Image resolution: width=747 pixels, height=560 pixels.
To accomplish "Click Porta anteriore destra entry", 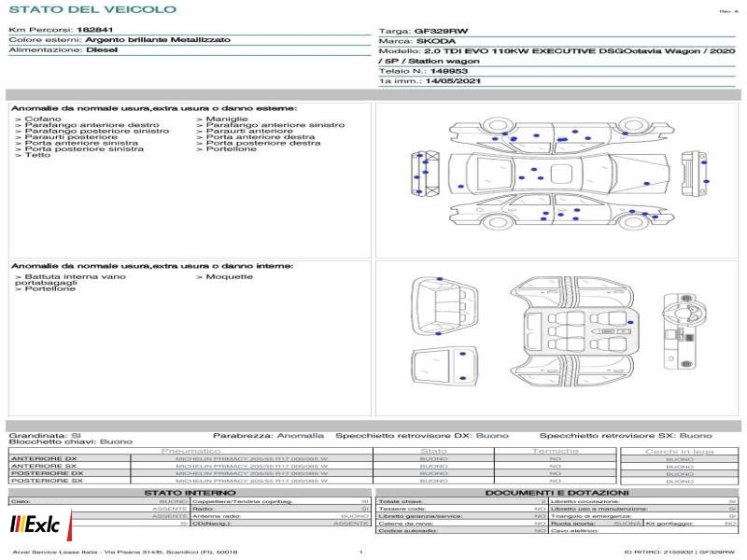I will (x=255, y=136).
